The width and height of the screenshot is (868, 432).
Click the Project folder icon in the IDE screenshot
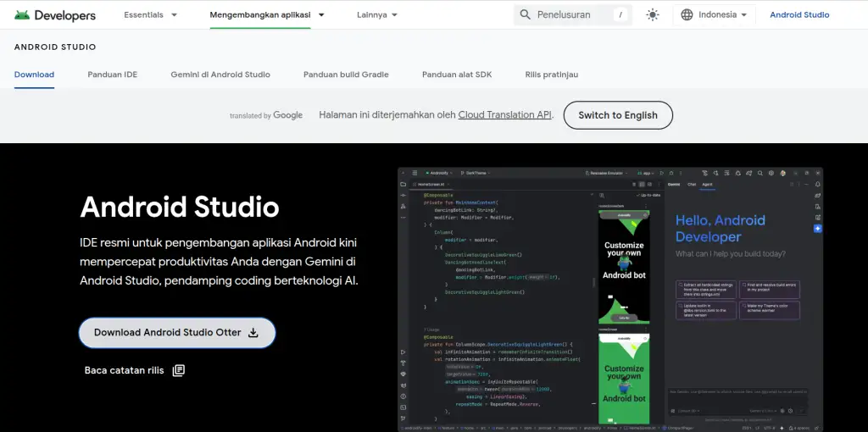[x=403, y=184]
